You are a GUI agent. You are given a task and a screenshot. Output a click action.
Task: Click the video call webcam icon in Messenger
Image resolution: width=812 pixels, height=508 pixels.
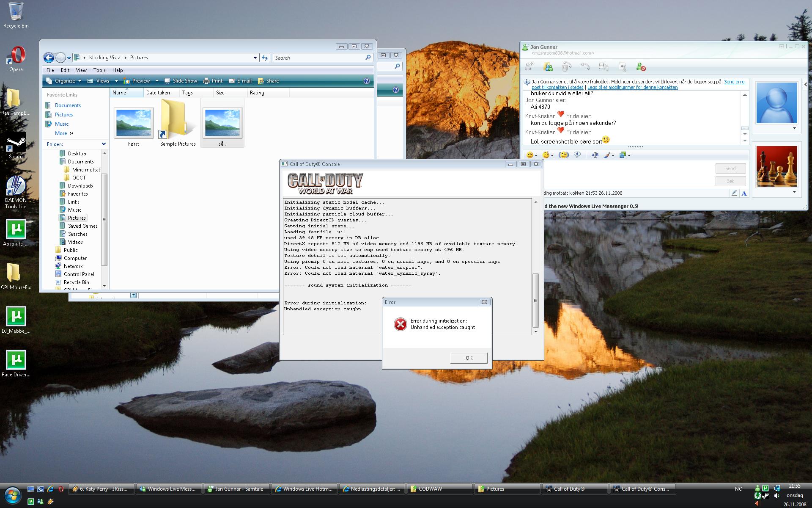click(x=567, y=66)
